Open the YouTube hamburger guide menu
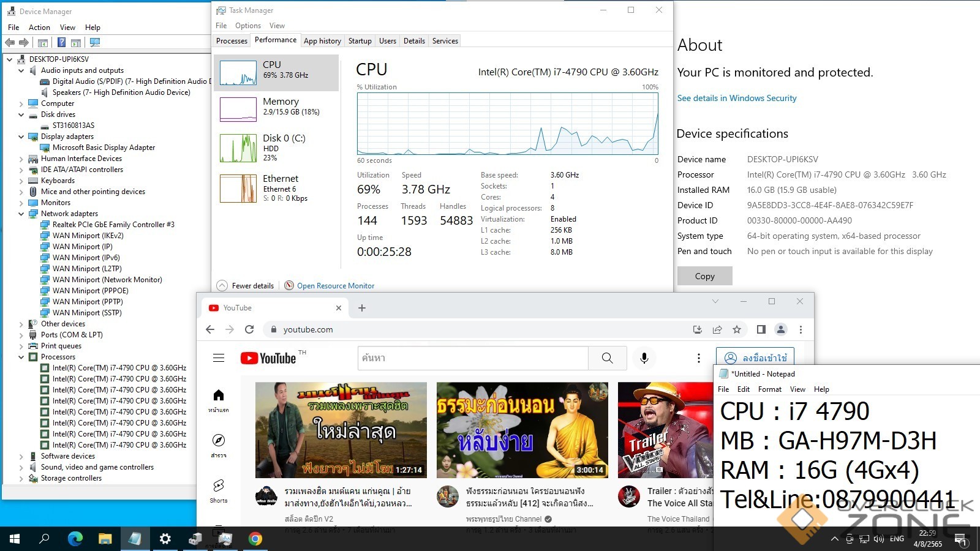980x551 pixels. coord(219,358)
